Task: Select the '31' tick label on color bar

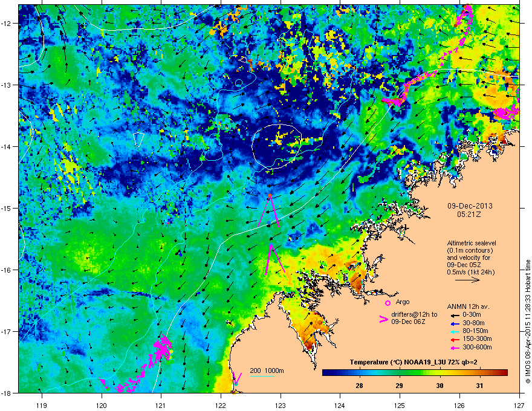Action: pyautogui.click(x=479, y=386)
